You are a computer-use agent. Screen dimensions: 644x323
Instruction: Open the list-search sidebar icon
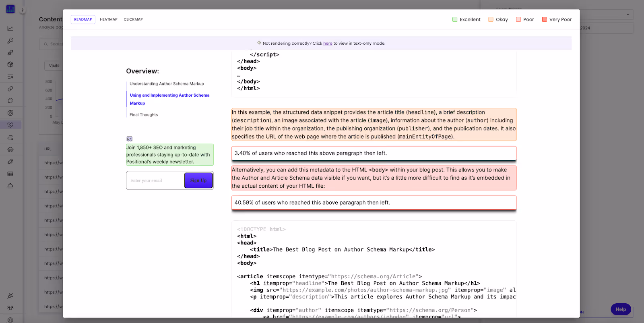(x=10, y=77)
